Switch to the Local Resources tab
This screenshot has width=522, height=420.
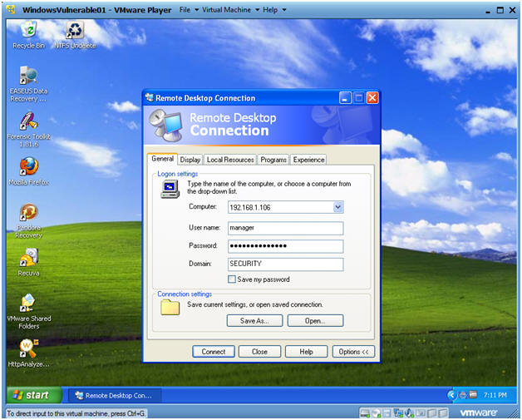click(x=230, y=160)
